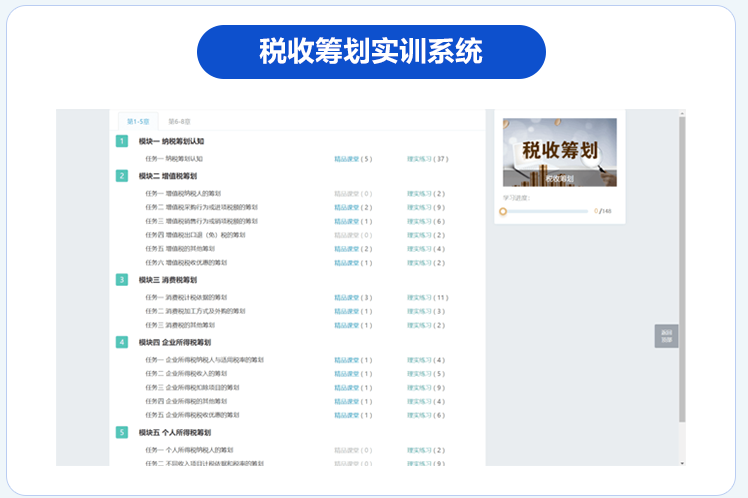Open 理实练习 (4) for 增值税的其他筹划
Viewport: 748px width, 498px height.
(426, 249)
